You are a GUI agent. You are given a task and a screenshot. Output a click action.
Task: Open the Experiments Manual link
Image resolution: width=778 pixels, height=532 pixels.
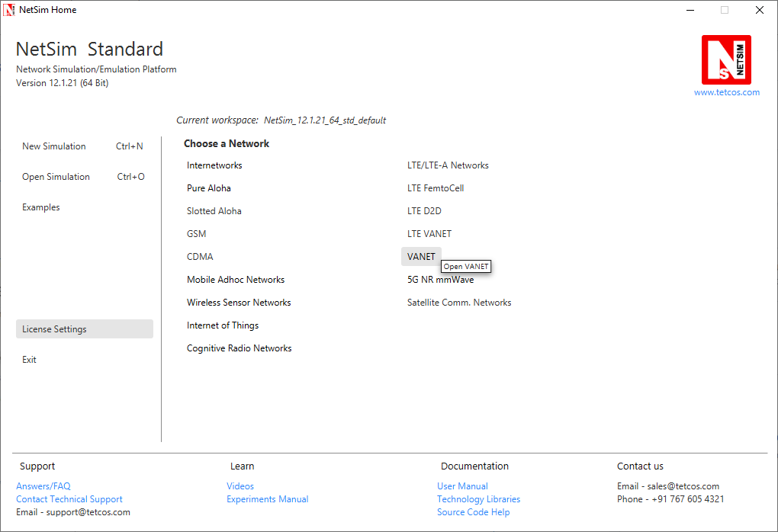[268, 498]
